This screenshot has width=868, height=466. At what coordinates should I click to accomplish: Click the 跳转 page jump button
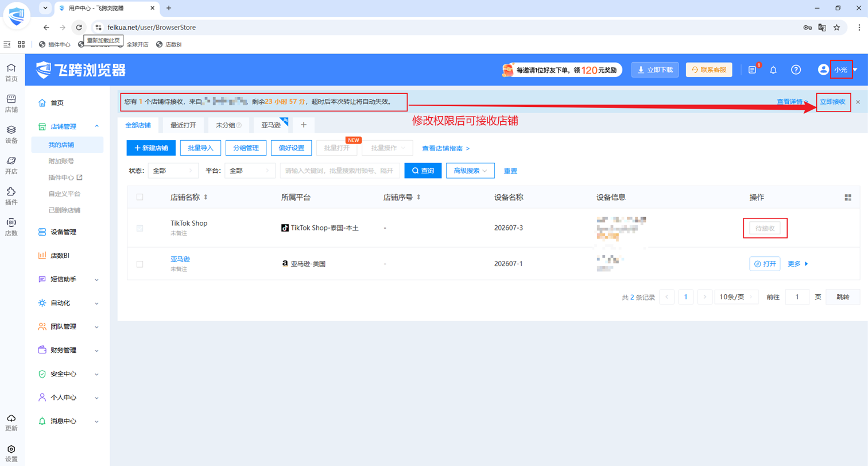(843, 297)
